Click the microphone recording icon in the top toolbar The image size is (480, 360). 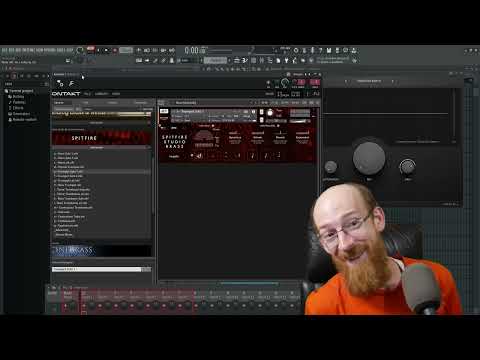(312, 50)
